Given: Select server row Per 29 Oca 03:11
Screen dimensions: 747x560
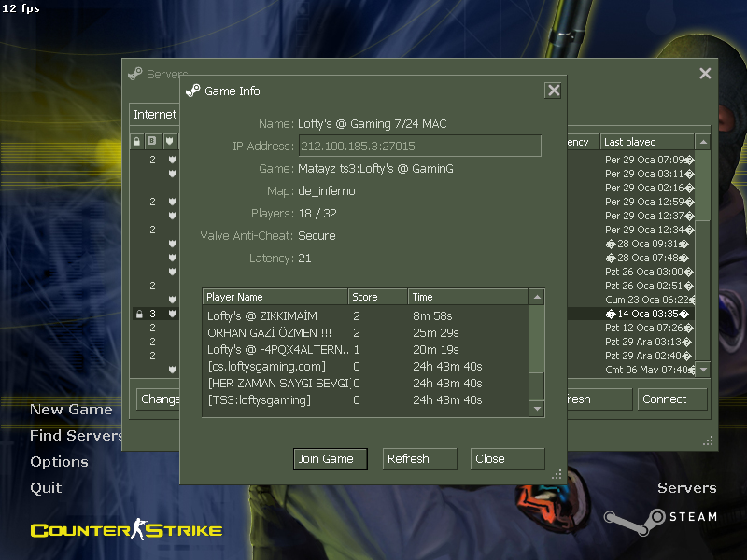Looking at the screenshot, I should 649,174.
